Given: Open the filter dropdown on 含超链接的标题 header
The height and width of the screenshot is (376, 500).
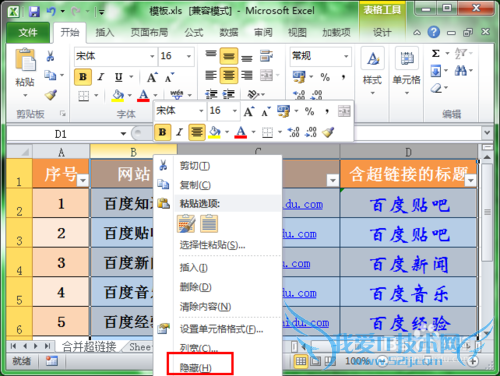Looking at the screenshot, I should [471, 180].
